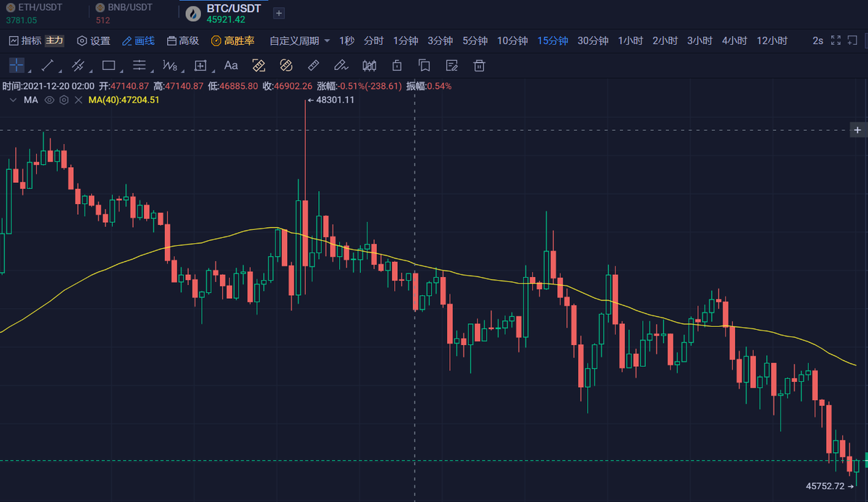Click the 48301.11 high price marker
This screenshot has width=868, height=502.
click(331, 100)
